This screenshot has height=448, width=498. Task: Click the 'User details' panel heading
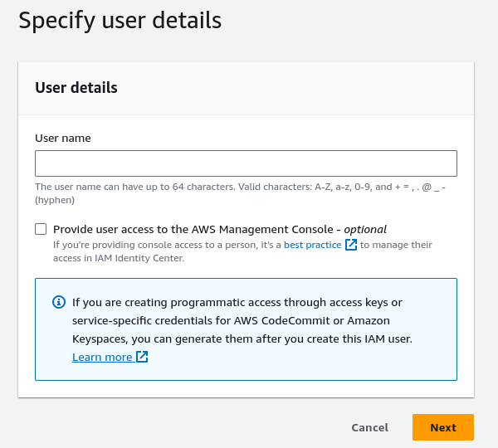(x=76, y=88)
